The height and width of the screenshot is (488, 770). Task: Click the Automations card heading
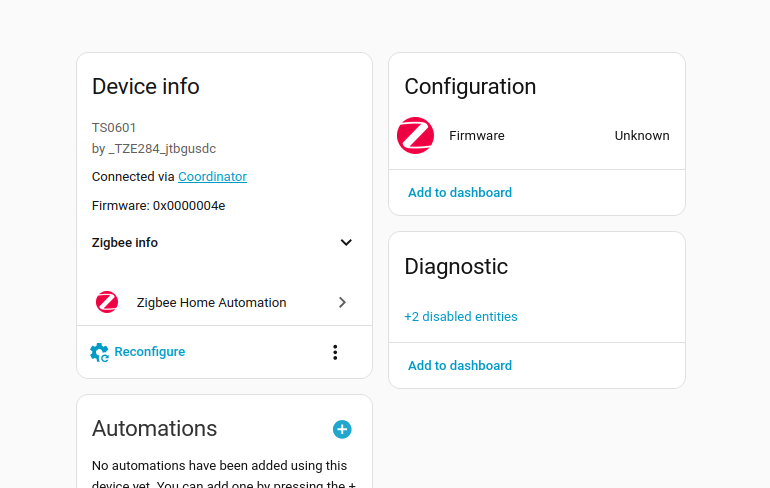coord(154,429)
